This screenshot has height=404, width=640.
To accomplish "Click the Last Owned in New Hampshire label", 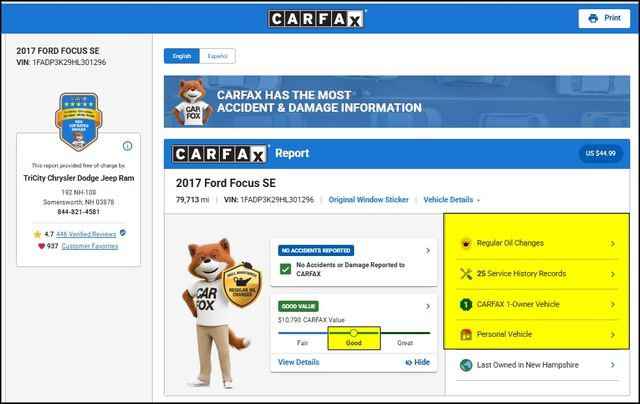I will pos(528,365).
